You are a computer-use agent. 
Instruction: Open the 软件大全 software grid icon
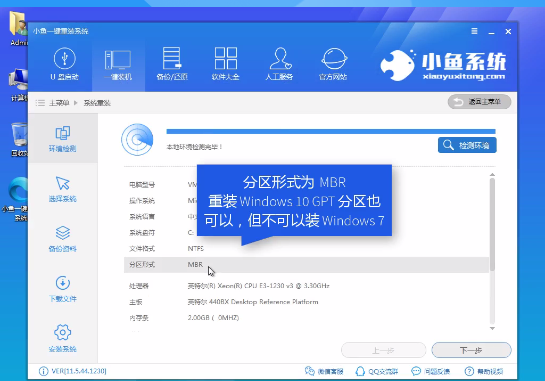[226, 64]
